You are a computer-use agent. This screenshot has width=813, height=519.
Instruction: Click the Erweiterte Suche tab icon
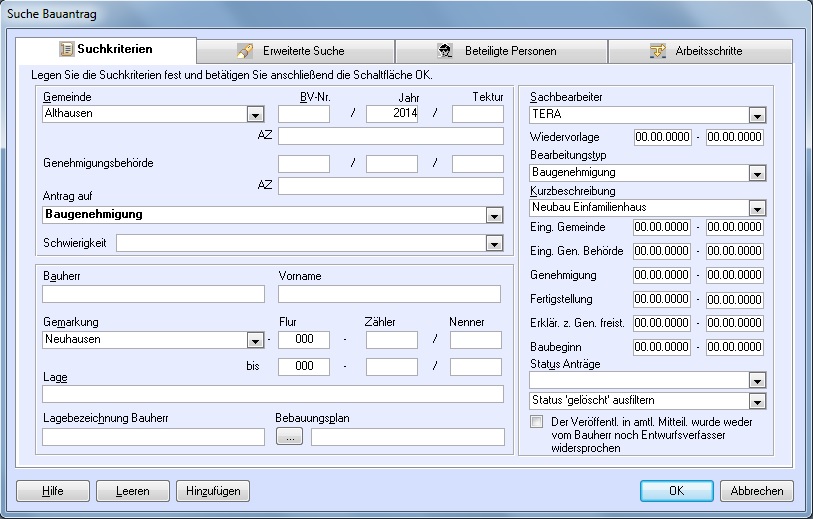[x=245, y=50]
